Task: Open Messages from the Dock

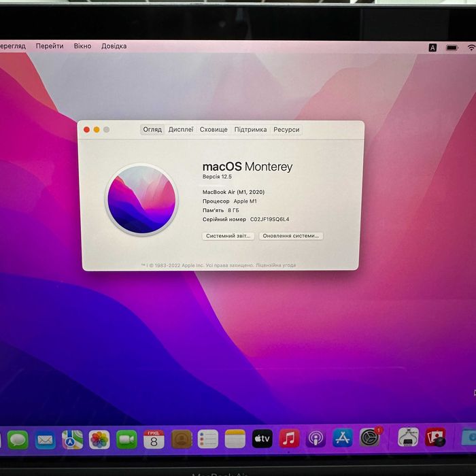Action: click(18, 440)
